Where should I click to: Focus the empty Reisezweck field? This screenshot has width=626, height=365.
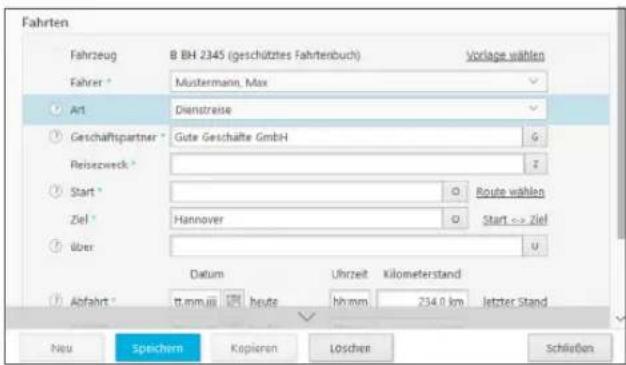click(x=347, y=164)
